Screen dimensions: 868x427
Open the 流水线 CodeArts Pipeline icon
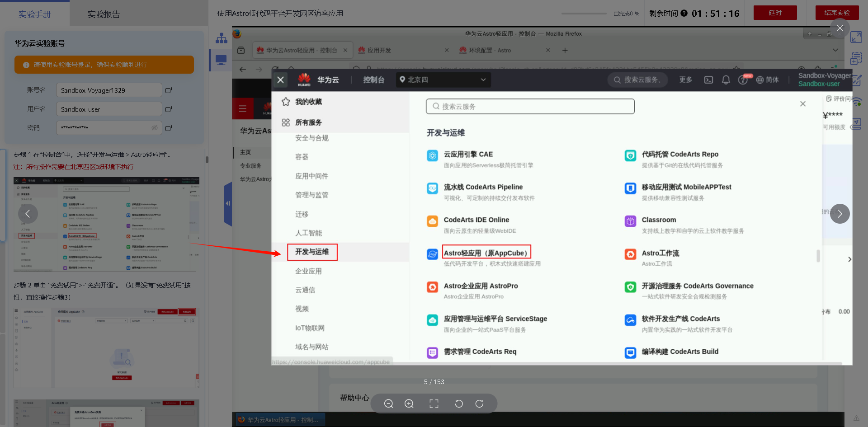[433, 188]
